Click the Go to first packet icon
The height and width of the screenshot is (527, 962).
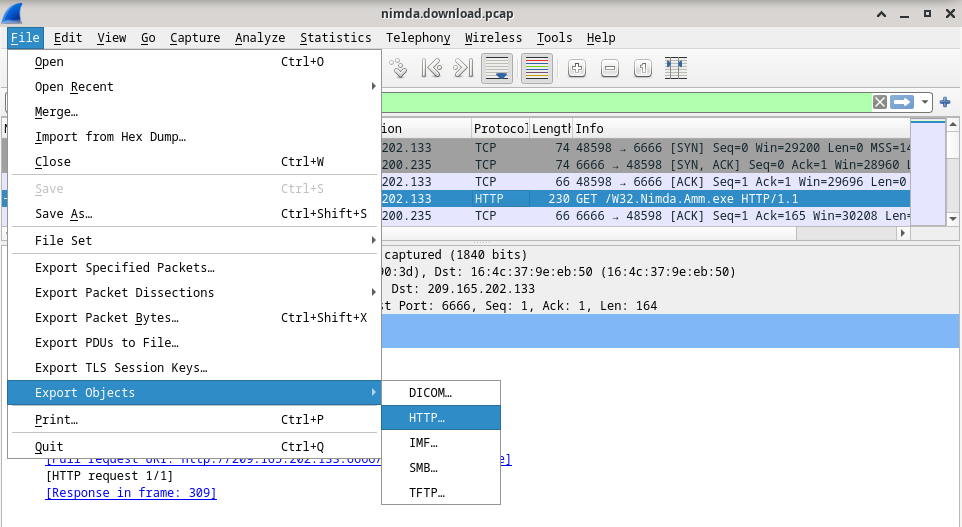pyautogui.click(x=431, y=68)
